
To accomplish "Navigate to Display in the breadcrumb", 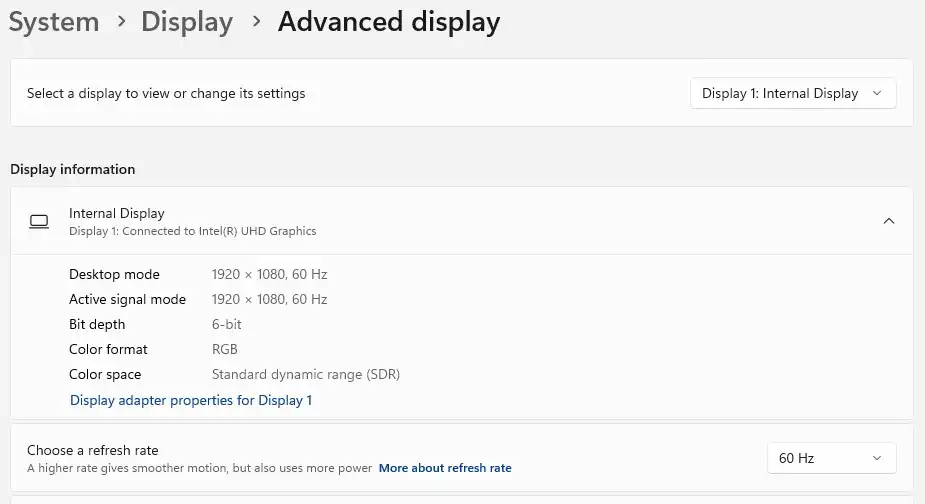I will coord(187,21).
